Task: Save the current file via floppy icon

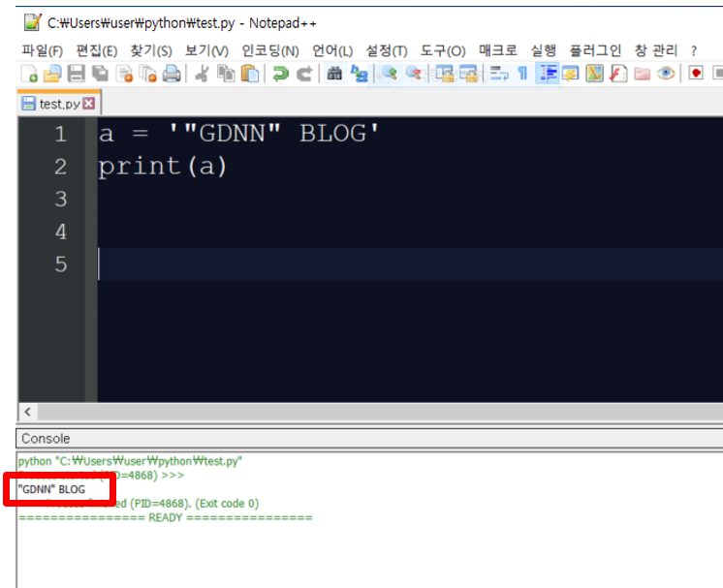Action: click(x=77, y=74)
